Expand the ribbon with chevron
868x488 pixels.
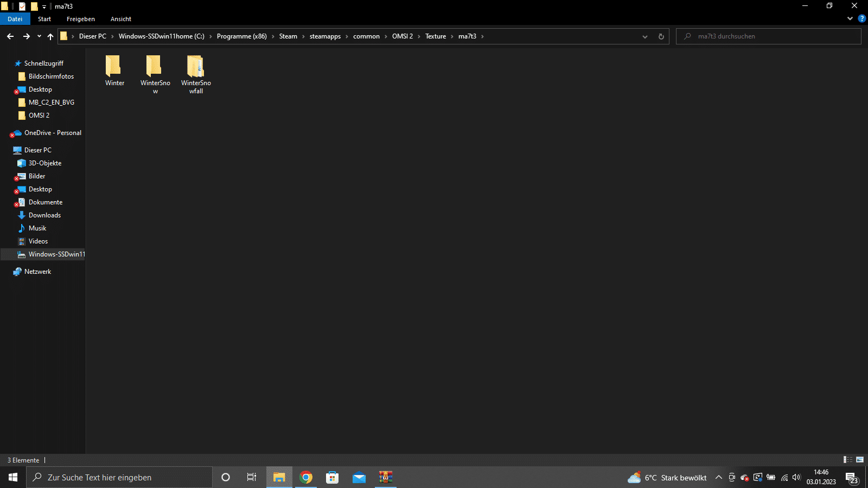pyautogui.click(x=850, y=18)
